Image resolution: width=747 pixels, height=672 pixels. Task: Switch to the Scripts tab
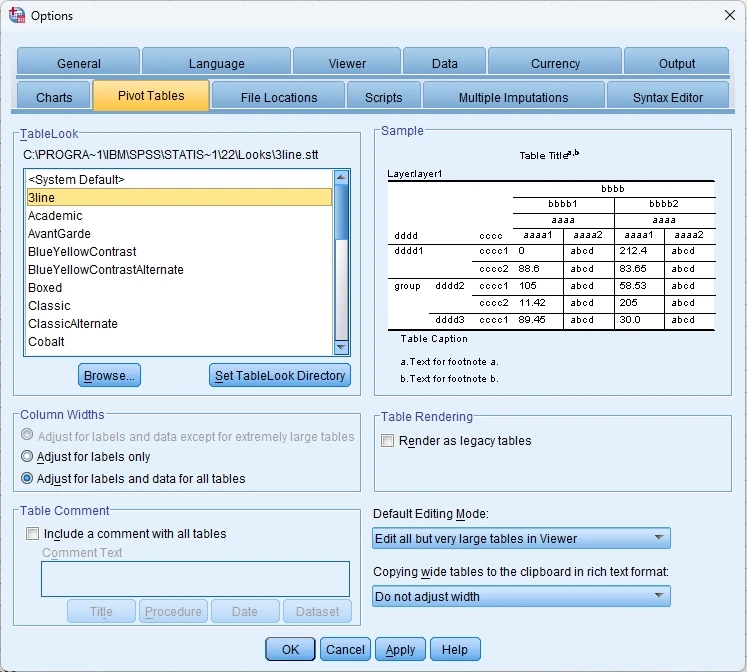pyautogui.click(x=384, y=97)
